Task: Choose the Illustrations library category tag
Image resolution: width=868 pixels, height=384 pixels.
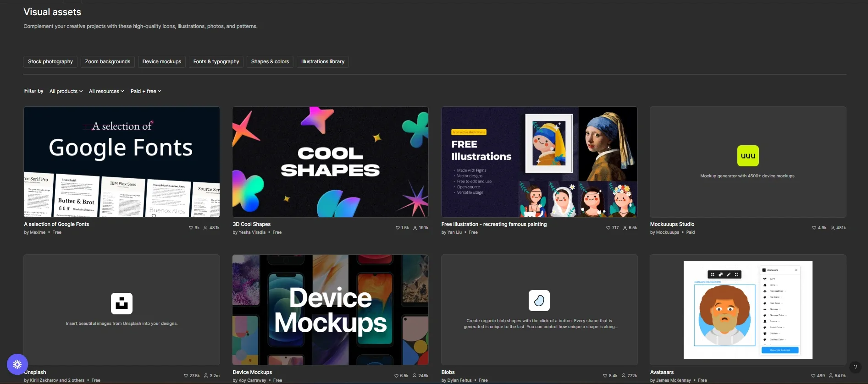Action: (x=322, y=62)
